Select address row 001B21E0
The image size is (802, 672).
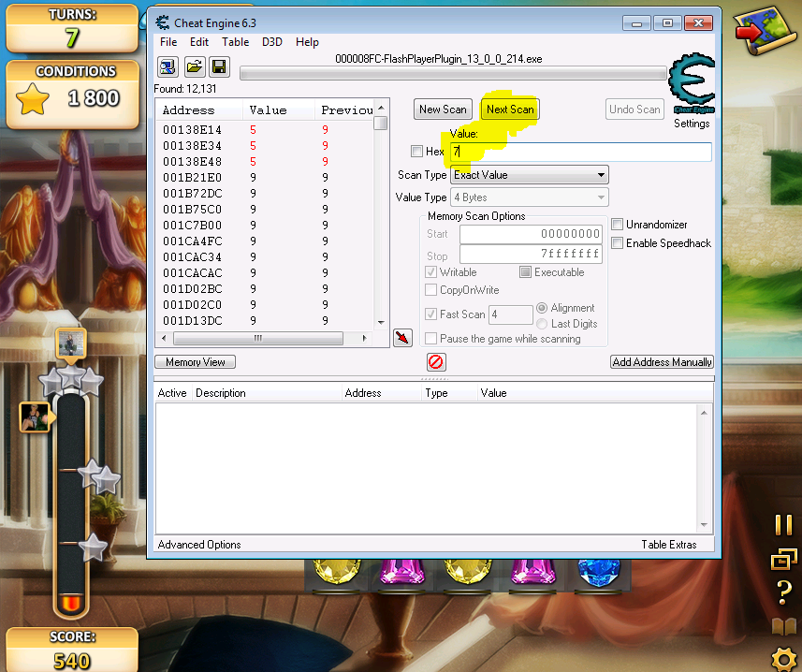(x=265, y=178)
